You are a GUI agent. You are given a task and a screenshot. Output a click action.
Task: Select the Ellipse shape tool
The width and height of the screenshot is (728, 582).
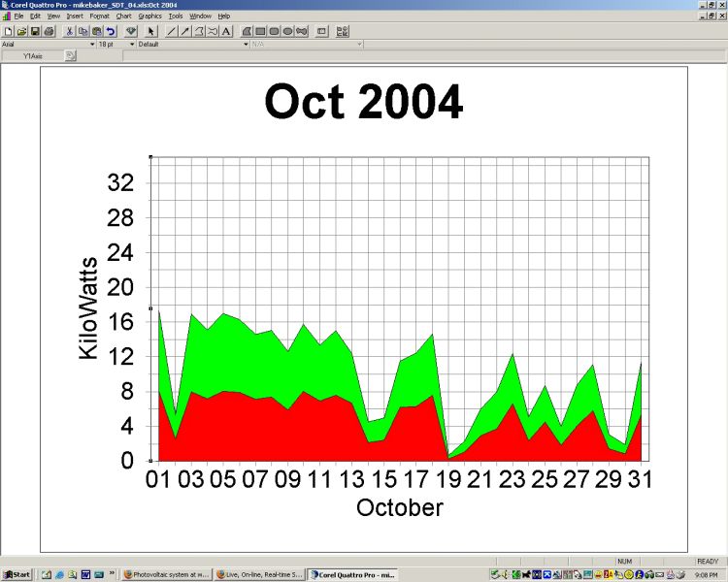pos(288,31)
